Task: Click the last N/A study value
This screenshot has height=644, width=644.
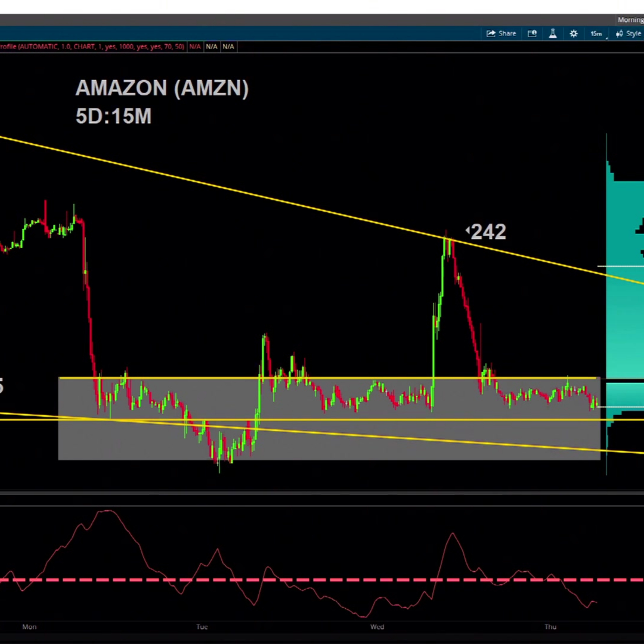Action: pos(228,47)
